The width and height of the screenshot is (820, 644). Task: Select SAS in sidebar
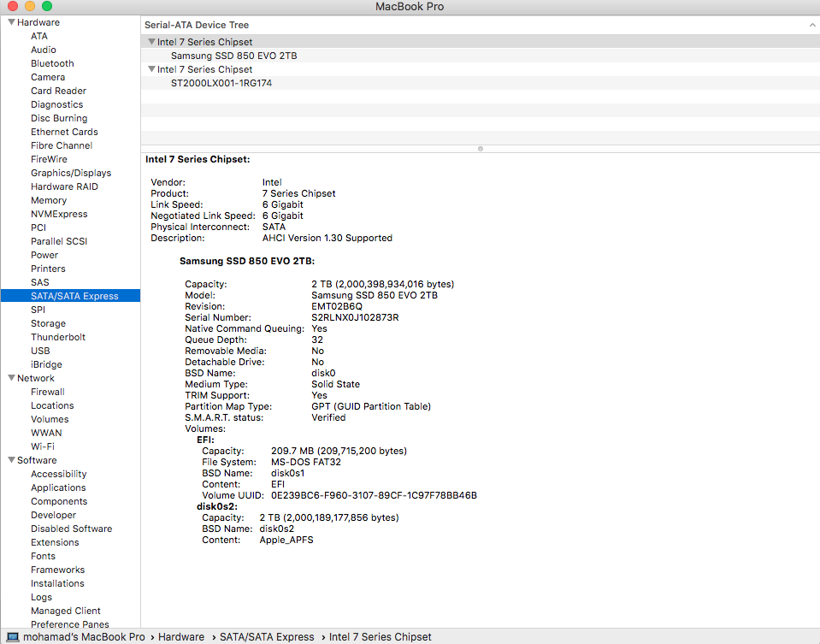(39, 282)
